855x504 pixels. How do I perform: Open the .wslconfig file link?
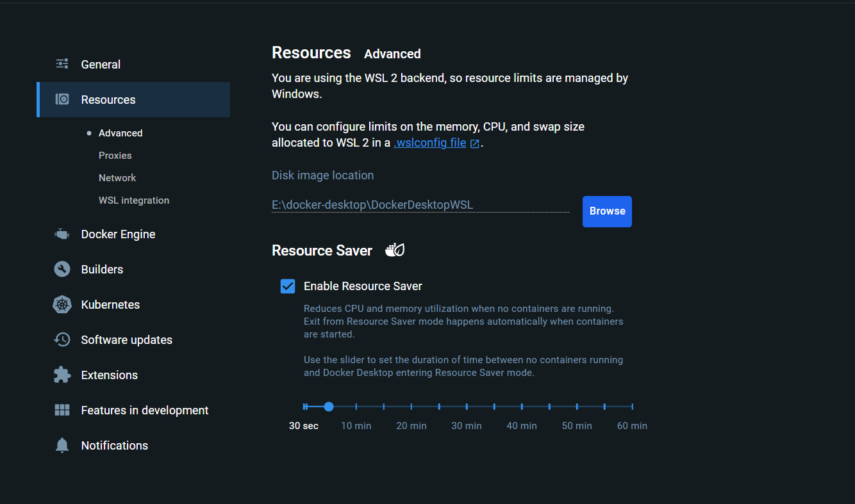coord(429,143)
